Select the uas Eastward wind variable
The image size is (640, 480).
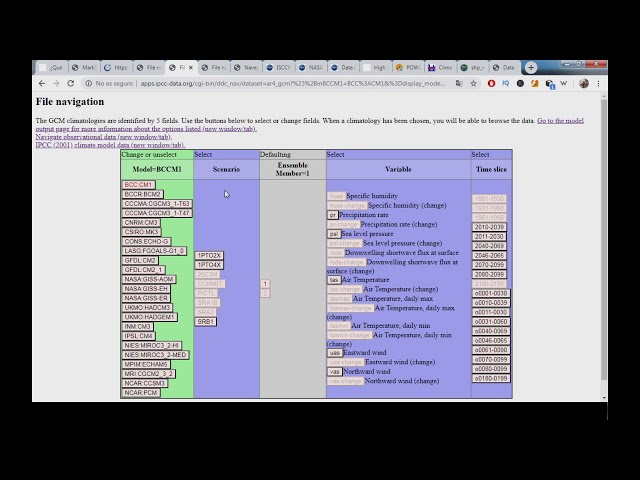(x=335, y=353)
